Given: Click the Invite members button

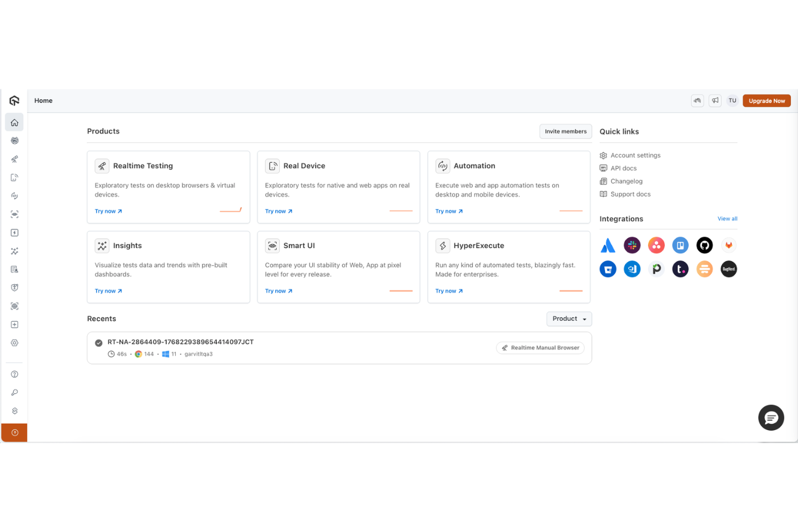Looking at the screenshot, I should [566, 132].
